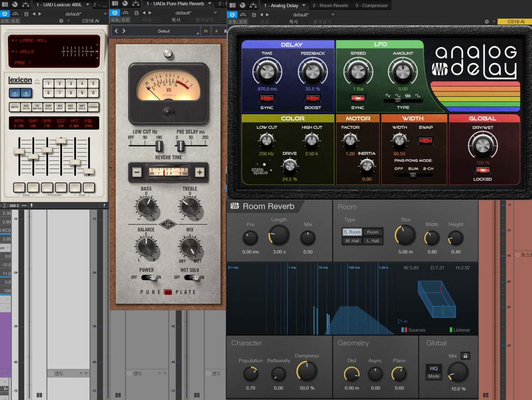Switch to the 3 - Compressor tab
This screenshot has height=400, width=532.
372,6
